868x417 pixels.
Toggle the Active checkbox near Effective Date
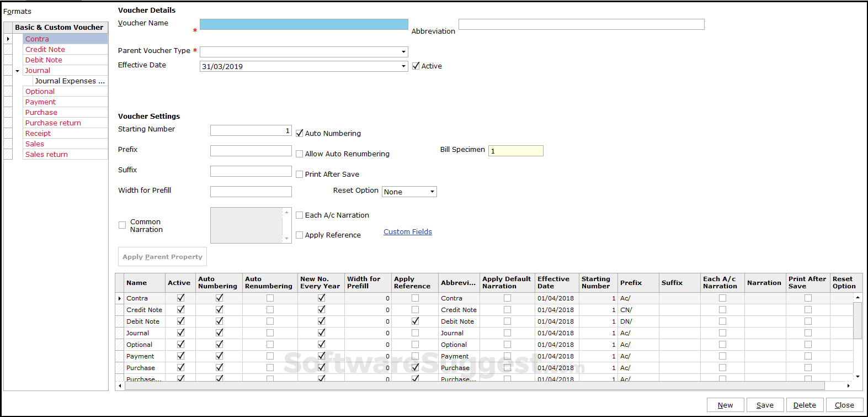click(x=416, y=66)
